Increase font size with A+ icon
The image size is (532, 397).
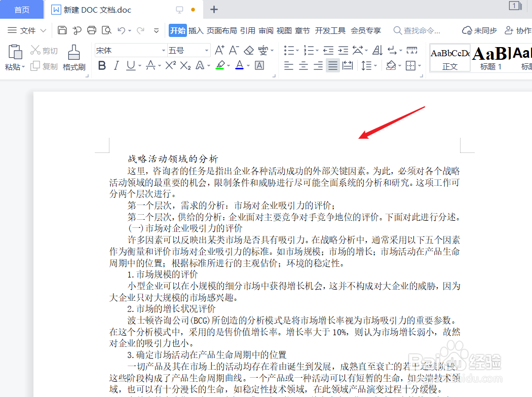point(219,50)
